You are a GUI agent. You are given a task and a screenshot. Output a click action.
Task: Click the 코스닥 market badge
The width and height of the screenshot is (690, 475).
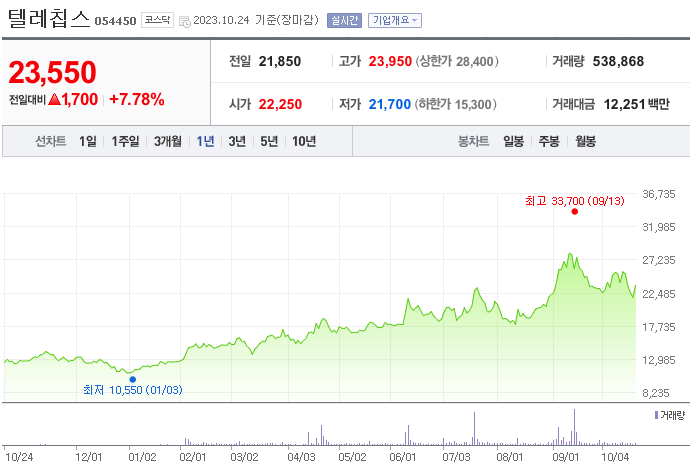click(x=157, y=20)
